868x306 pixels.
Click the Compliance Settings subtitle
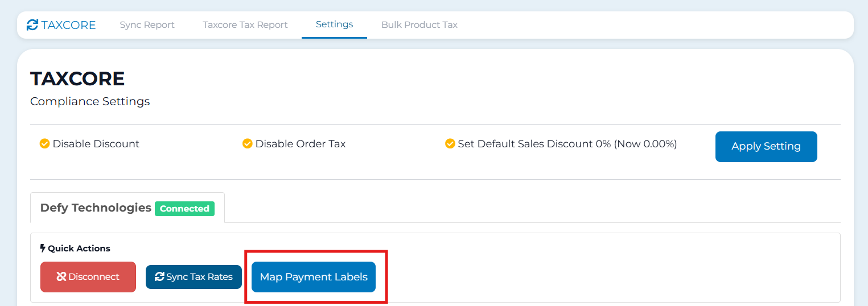[90, 102]
